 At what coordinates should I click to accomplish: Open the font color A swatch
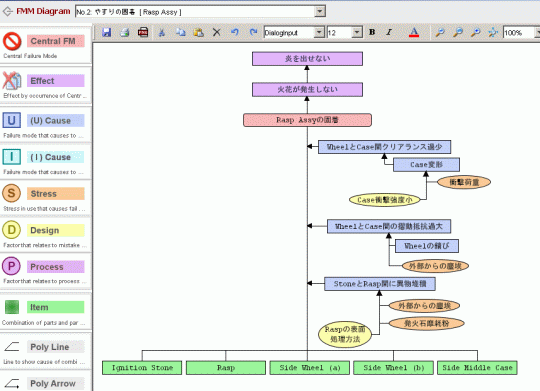coord(414,32)
